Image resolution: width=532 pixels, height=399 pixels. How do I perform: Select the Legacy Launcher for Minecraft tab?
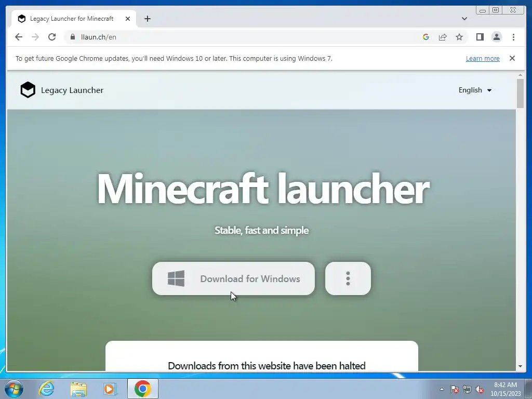click(x=74, y=19)
